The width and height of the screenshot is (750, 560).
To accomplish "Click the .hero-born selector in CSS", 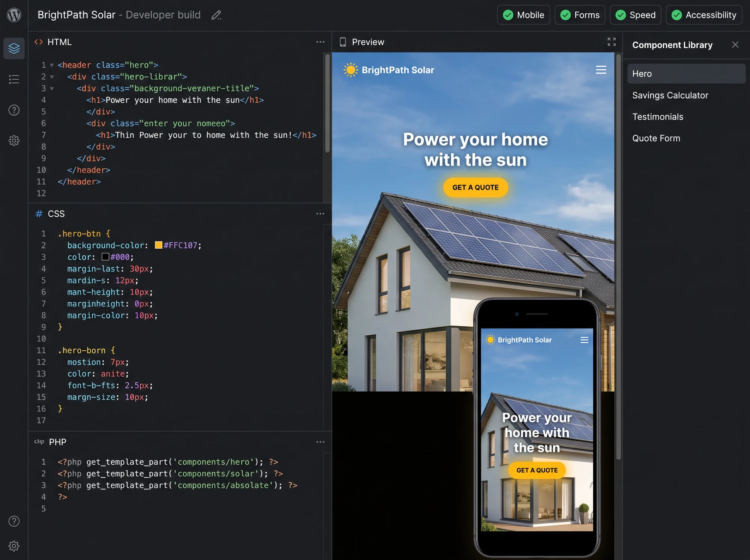I will pyautogui.click(x=82, y=350).
